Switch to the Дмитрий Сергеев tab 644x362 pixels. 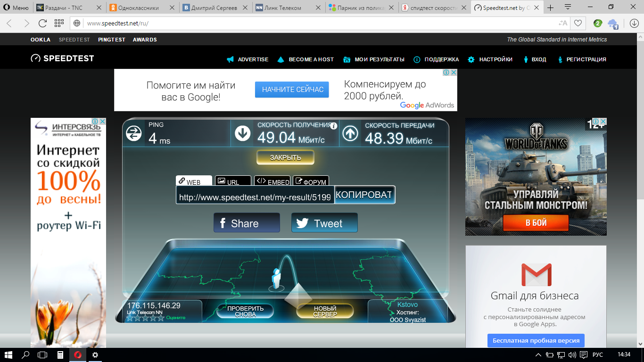tap(215, 8)
